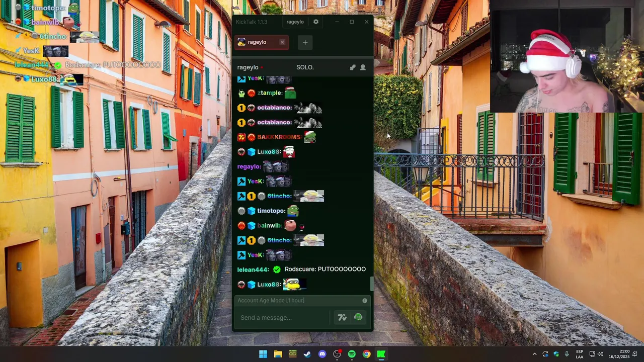This screenshot has height=362, width=644.
Task: Click bainwlb's red badge icon
Action: [x=241, y=226]
